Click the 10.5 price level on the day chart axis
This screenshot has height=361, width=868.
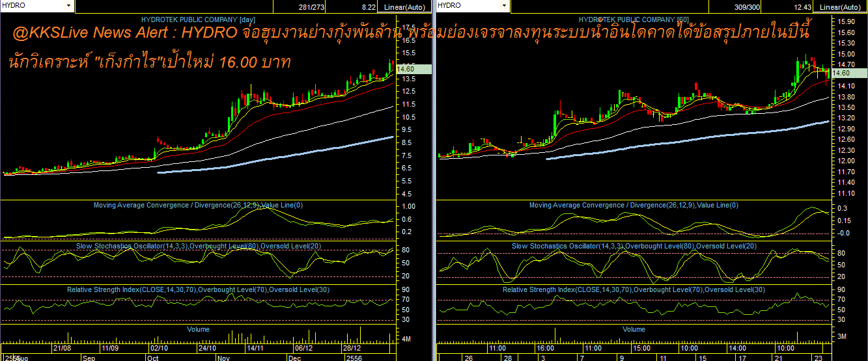point(410,117)
